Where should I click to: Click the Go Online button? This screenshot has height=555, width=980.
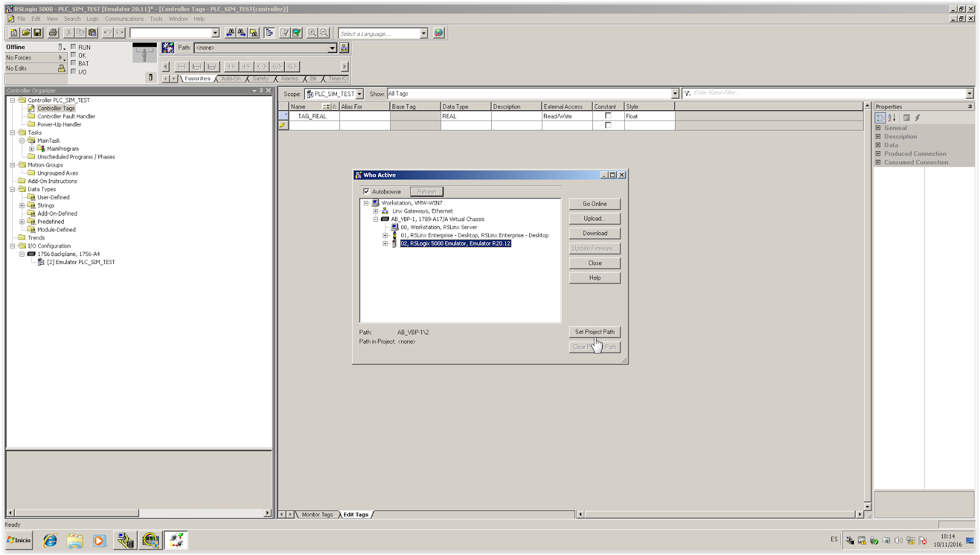point(594,203)
